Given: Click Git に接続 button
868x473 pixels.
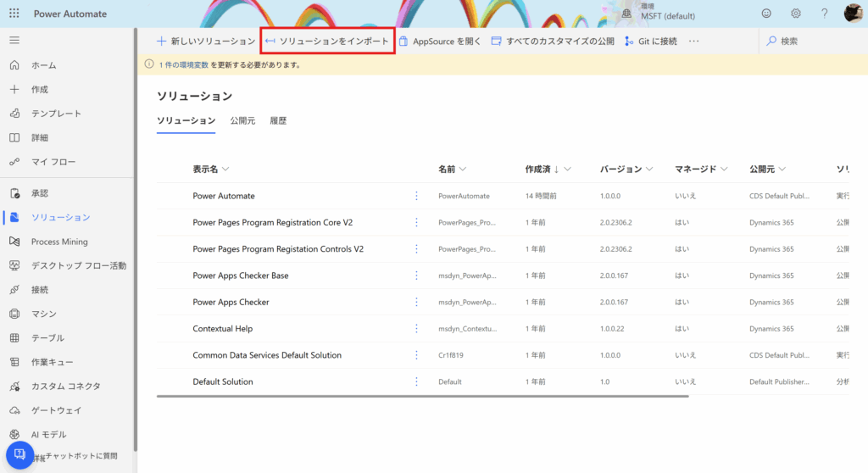Looking at the screenshot, I should (x=651, y=41).
